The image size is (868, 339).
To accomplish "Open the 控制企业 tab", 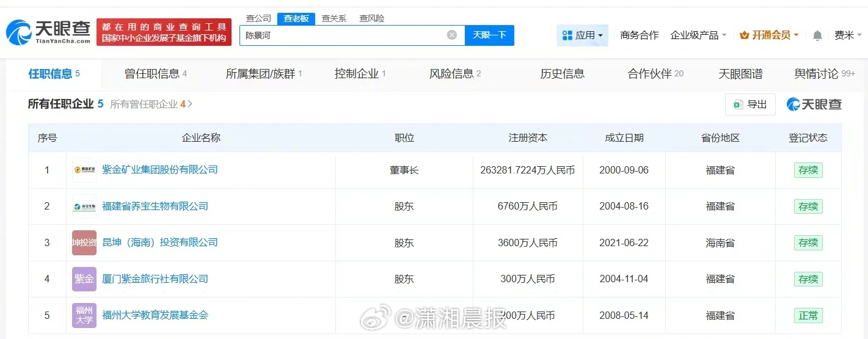I will [360, 74].
